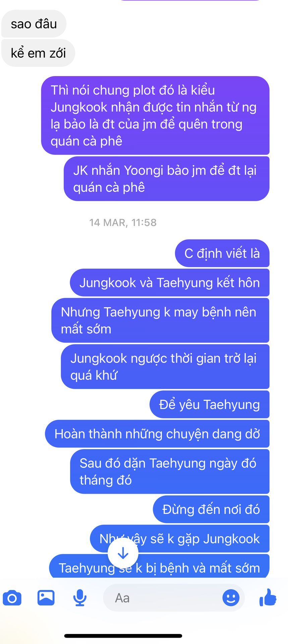Tap 'Jungkook và Taehyung kết hôn' message
Image resolution: width=288 pixels, height=644 pixels.
point(170,282)
